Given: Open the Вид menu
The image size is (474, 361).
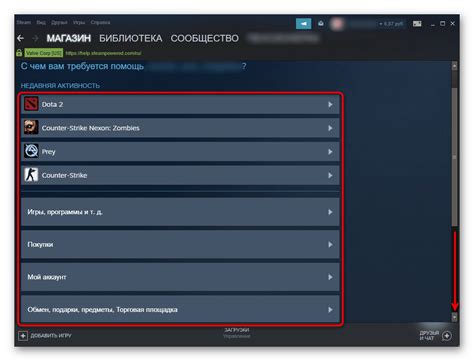Looking at the screenshot, I should point(41,22).
